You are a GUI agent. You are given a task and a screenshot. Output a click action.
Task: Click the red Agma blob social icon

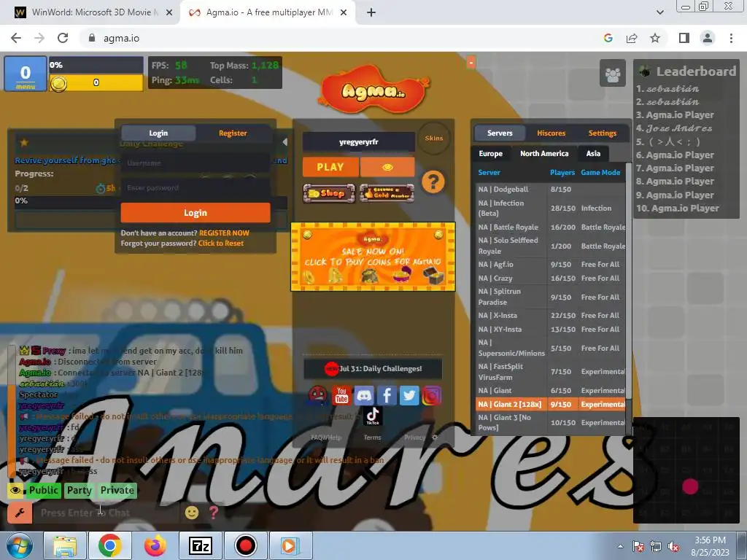318,396
